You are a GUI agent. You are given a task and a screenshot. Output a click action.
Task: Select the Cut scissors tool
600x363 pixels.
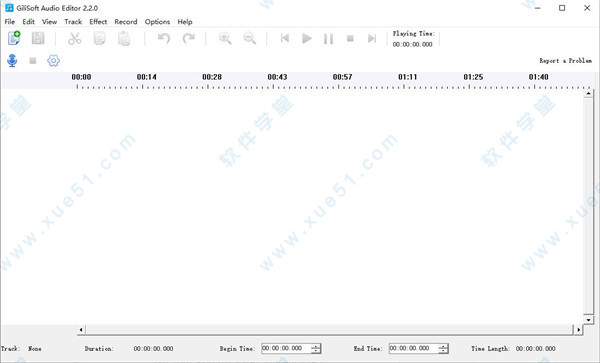pyautogui.click(x=75, y=38)
